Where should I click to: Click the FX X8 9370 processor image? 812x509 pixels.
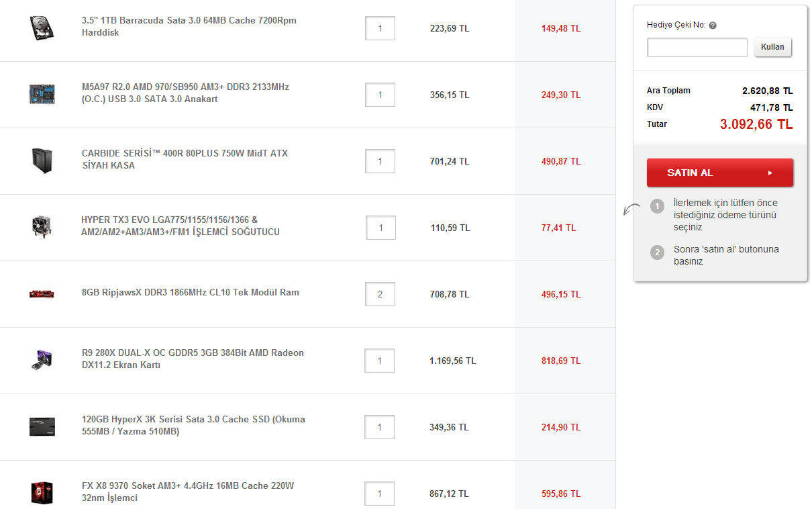(x=42, y=493)
